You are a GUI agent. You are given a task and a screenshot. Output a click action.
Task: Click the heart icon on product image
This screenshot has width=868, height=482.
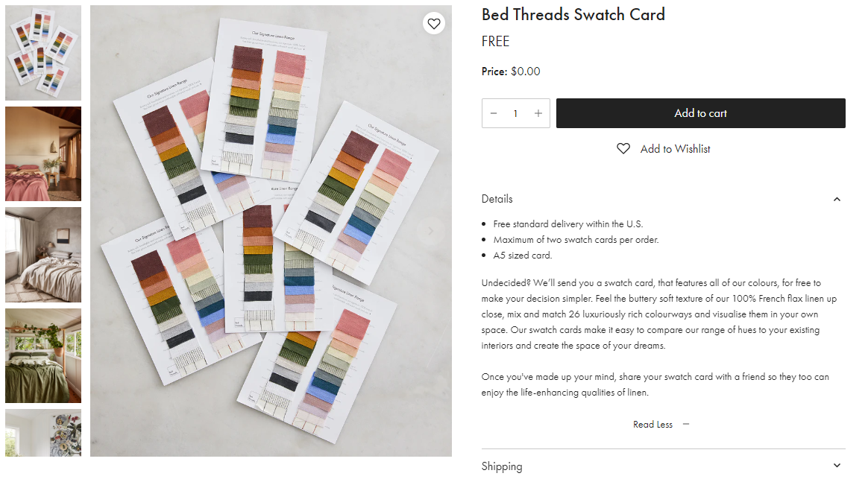point(434,23)
